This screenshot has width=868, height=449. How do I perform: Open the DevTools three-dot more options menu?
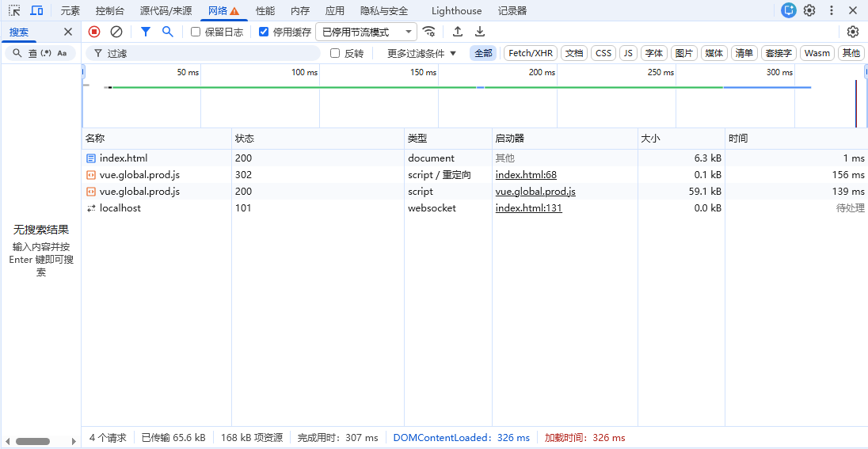coord(832,10)
